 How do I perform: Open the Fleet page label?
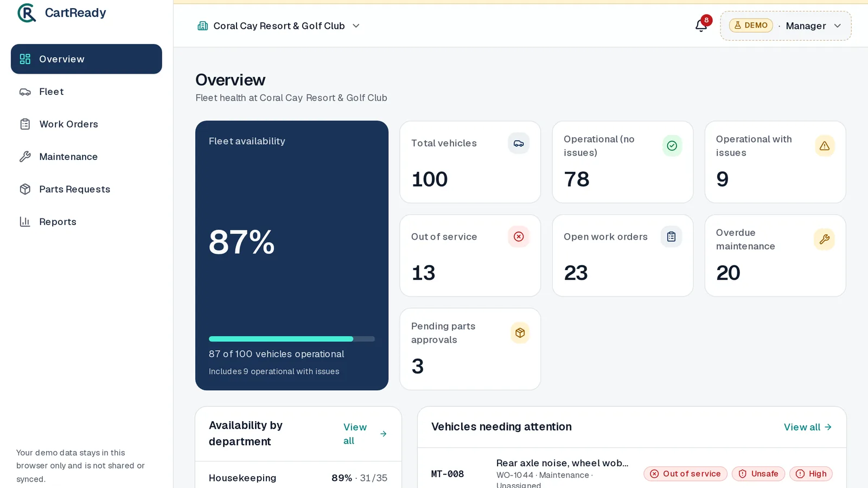[x=52, y=92]
